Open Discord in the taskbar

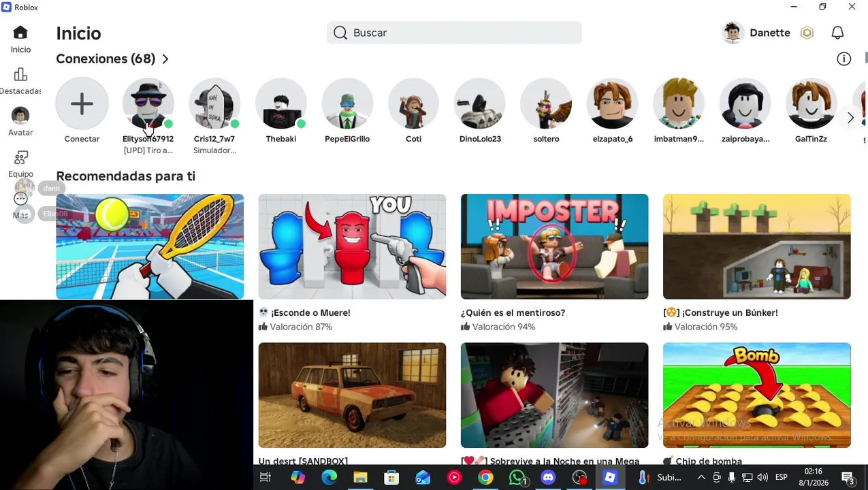(x=548, y=478)
